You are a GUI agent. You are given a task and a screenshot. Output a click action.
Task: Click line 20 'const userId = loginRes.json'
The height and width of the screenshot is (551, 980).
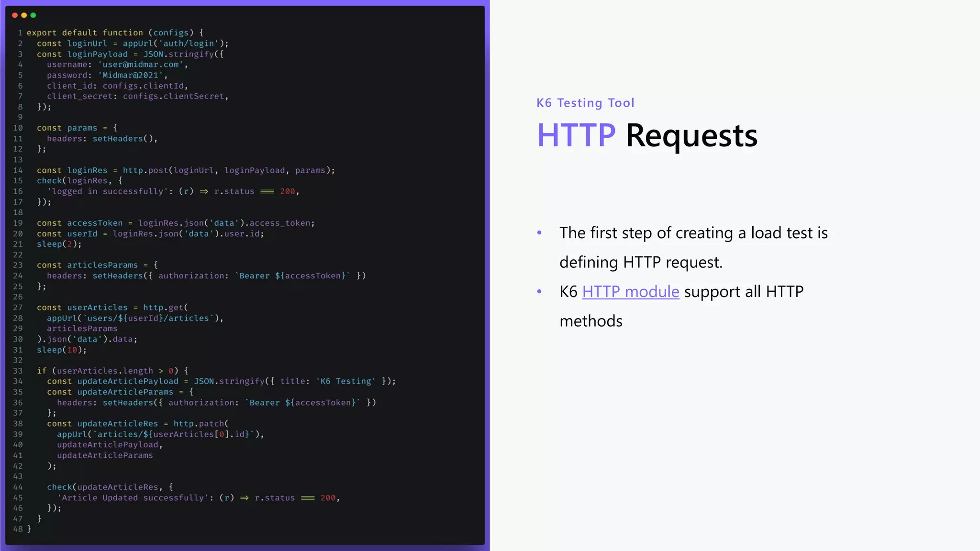150,234
